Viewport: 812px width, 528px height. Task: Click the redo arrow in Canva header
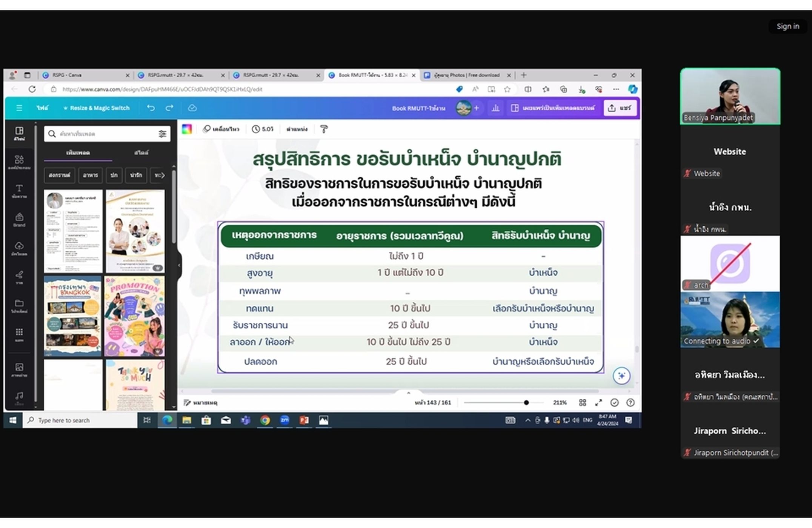click(x=169, y=108)
